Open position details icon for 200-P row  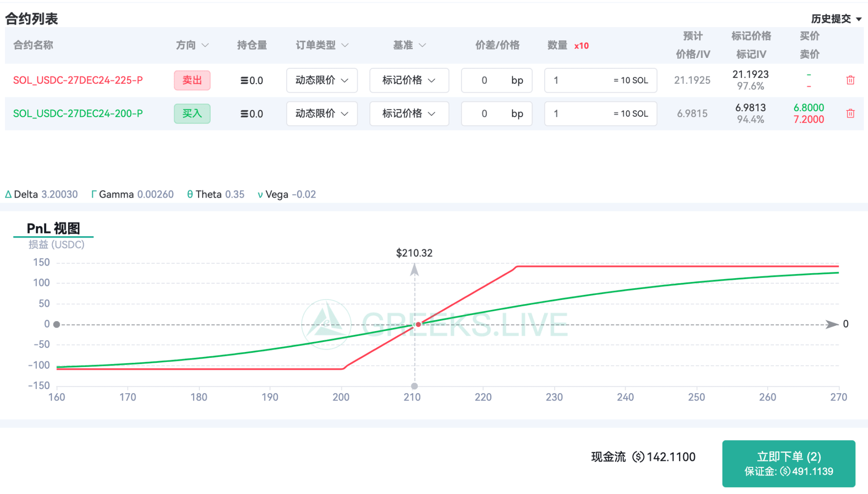[x=244, y=114]
